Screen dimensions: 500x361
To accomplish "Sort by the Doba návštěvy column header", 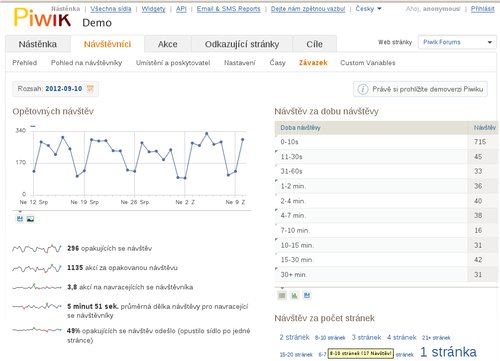I will [x=300, y=128].
